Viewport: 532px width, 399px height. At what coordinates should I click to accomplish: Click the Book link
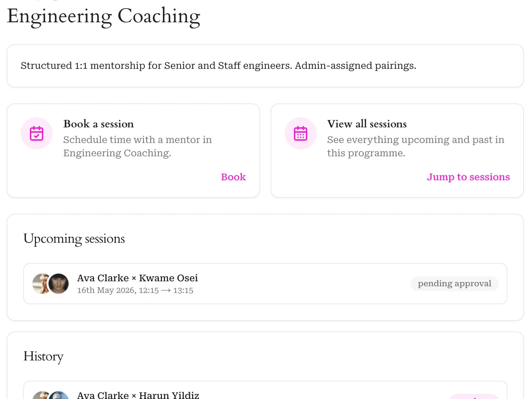(x=233, y=177)
